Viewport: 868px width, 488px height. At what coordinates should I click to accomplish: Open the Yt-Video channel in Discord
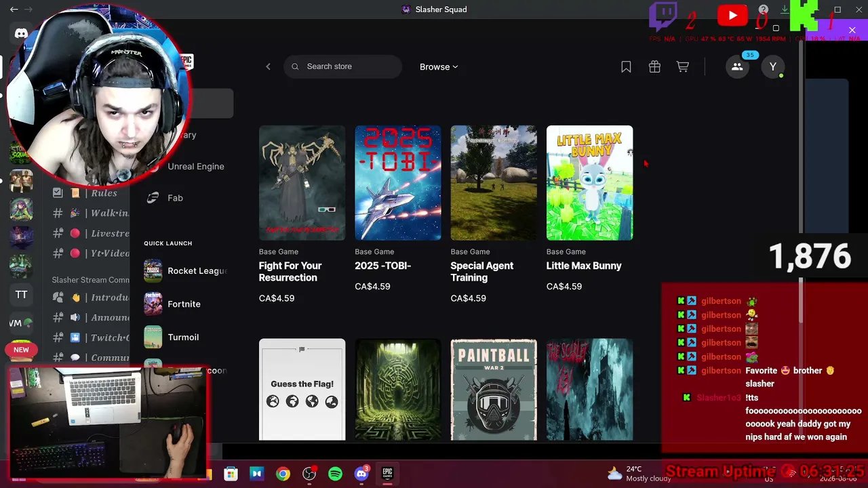tap(91, 253)
